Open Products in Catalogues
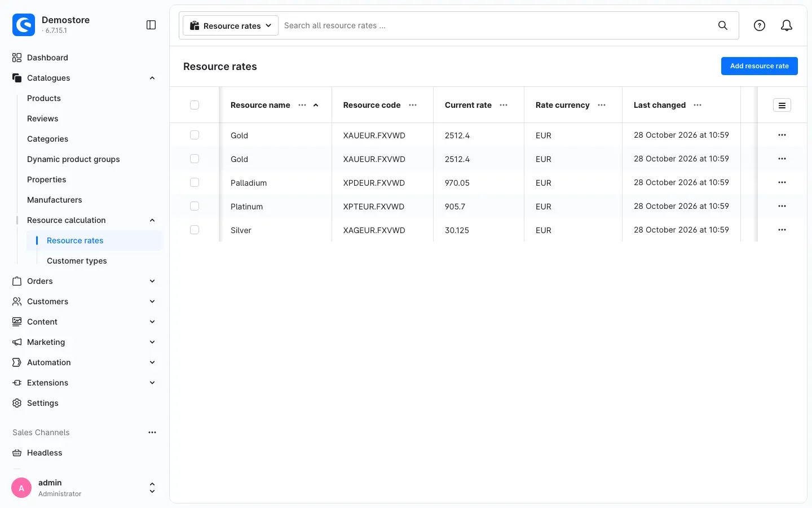 [x=44, y=98]
